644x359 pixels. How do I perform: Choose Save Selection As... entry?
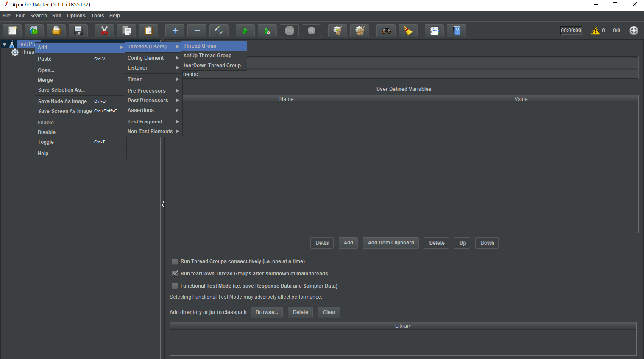[x=80, y=90]
